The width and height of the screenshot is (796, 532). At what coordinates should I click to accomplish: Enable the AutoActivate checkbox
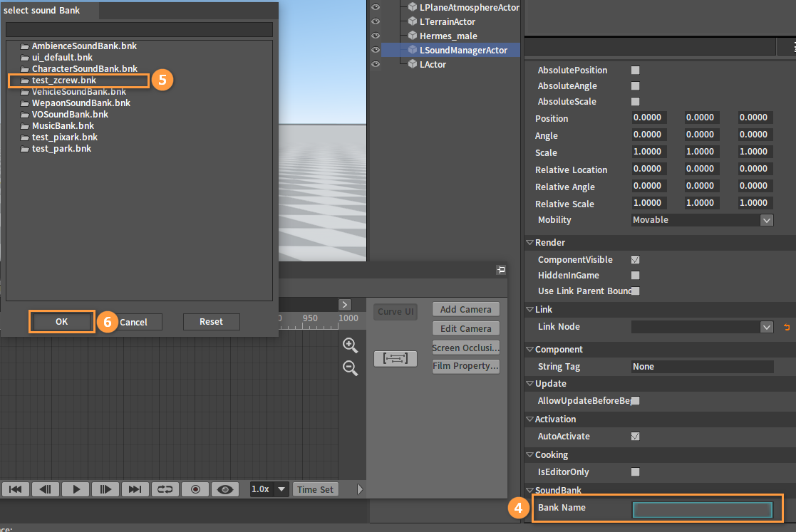[635, 437]
